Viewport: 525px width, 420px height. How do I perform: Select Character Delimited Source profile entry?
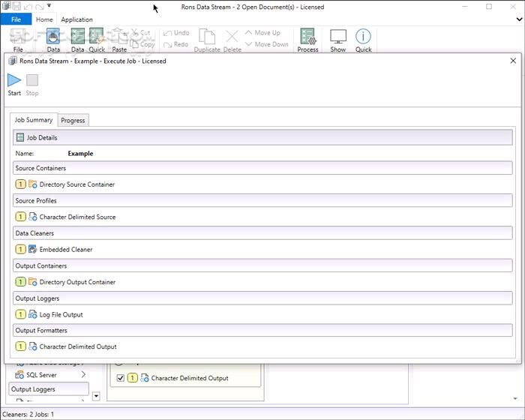tap(77, 217)
